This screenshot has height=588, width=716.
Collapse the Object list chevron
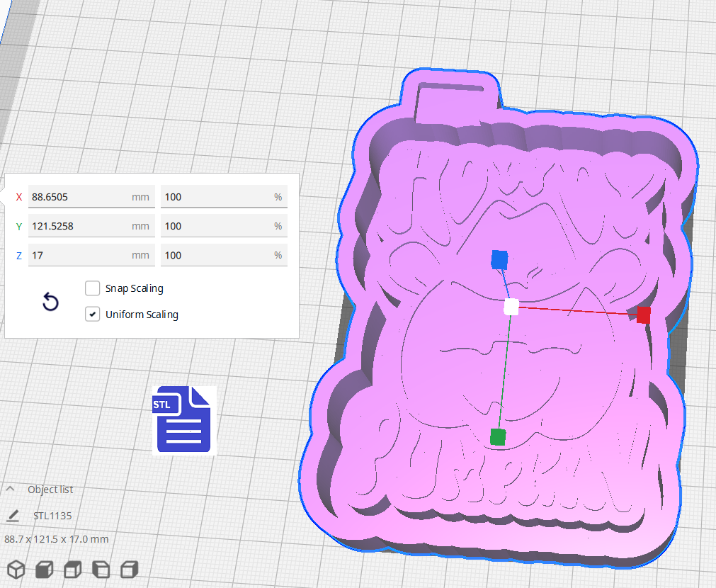11,489
